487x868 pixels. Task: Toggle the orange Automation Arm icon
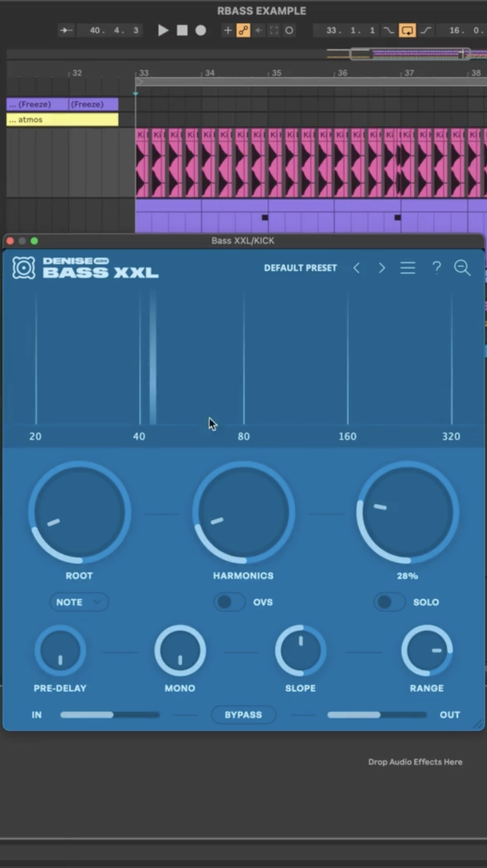click(243, 31)
